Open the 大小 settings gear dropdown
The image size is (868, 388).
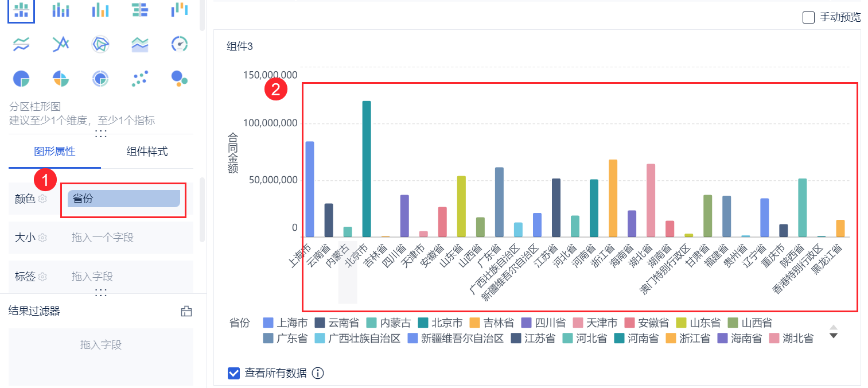pos(42,238)
